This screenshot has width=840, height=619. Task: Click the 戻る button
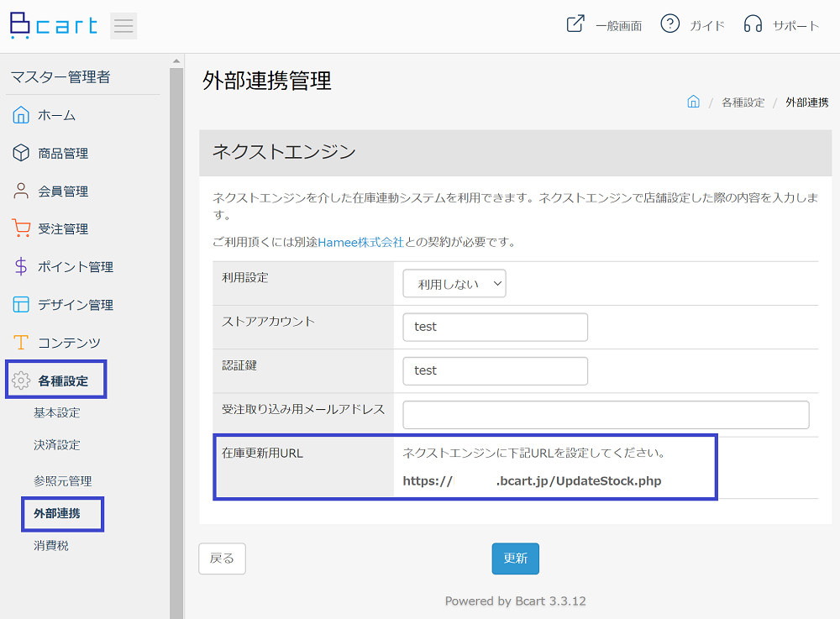tap(223, 559)
